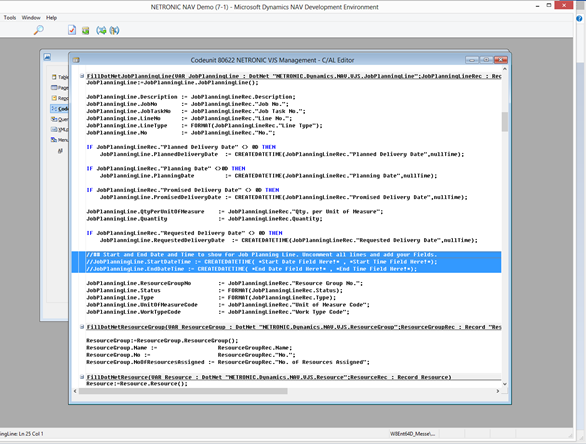
Task: Open the Help menu
Action: click(52, 18)
